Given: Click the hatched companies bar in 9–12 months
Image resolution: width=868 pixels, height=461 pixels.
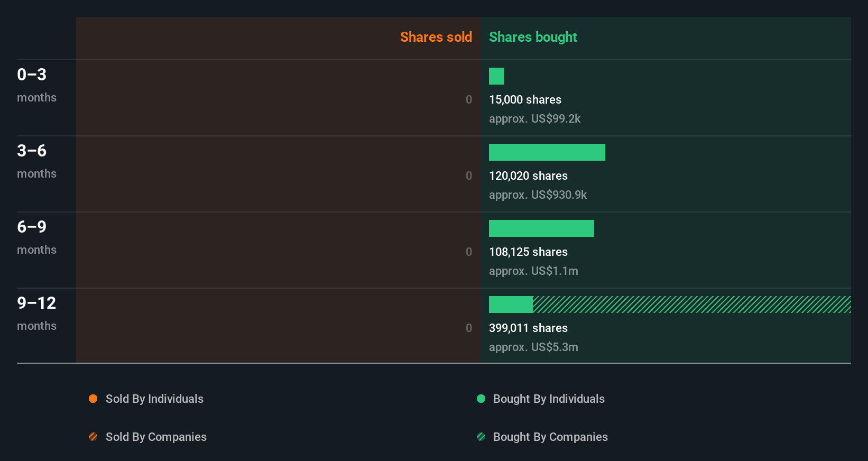Looking at the screenshot, I should coord(691,305).
